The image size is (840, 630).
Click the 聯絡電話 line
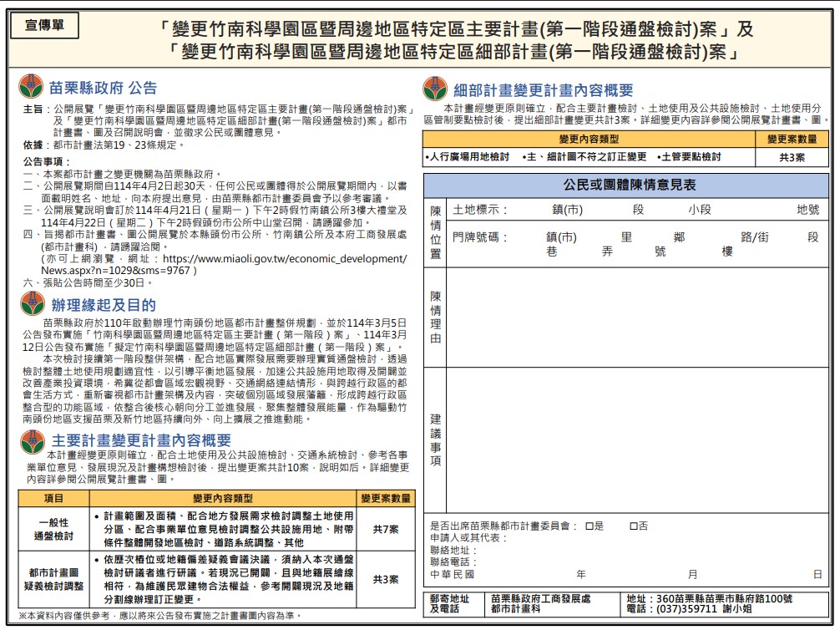453,562
